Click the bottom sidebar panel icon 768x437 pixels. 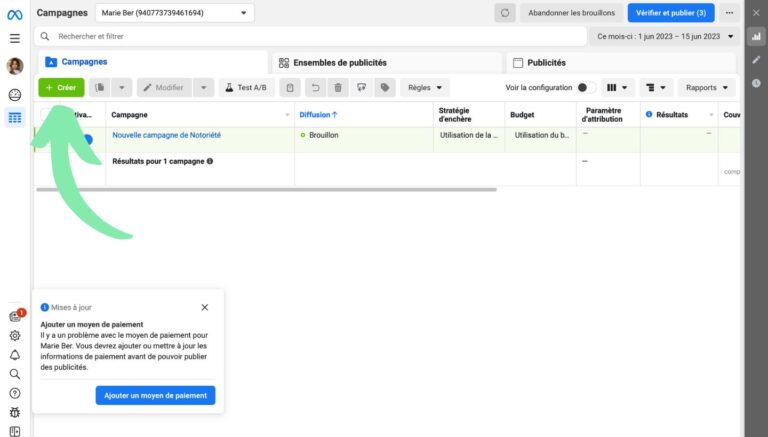15,431
